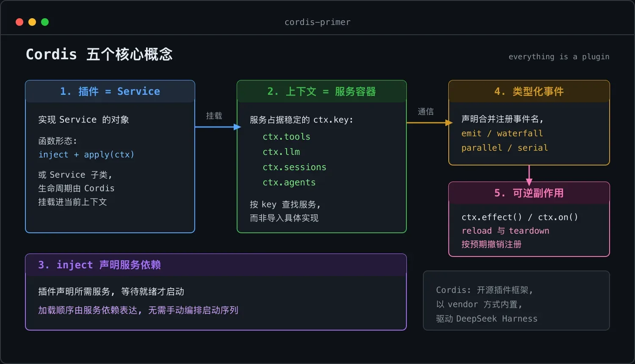
Task: Click the 'inject + apply(ctx)' code line
Action: [86, 154]
